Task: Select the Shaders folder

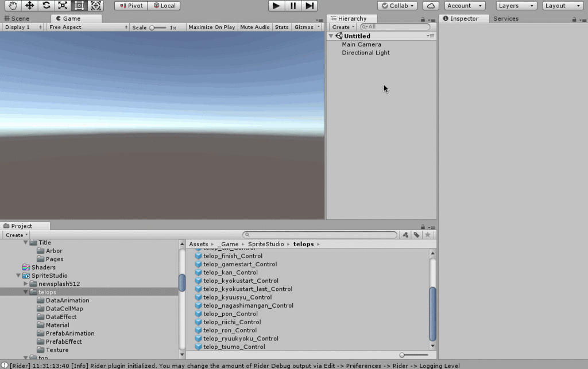Action: pyautogui.click(x=43, y=267)
